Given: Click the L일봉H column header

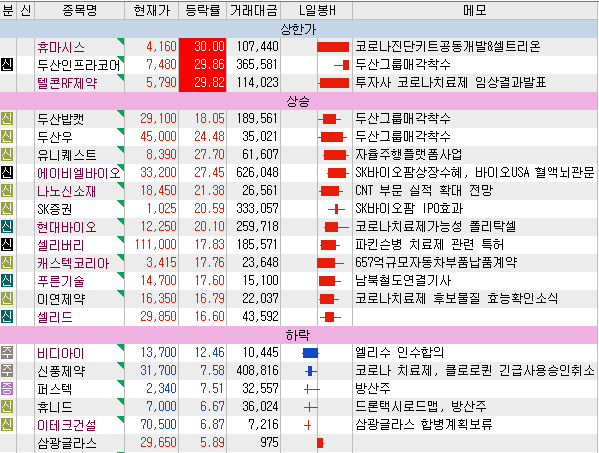Looking at the screenshot, I should click(x=317, y=10).
